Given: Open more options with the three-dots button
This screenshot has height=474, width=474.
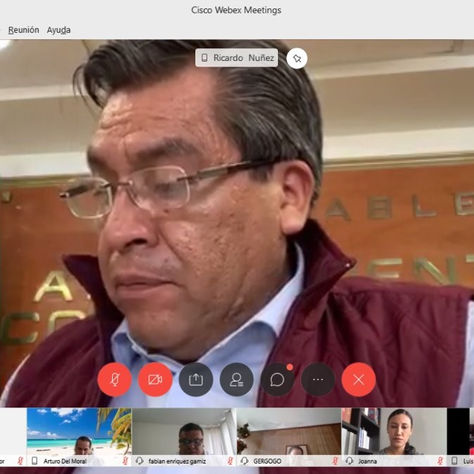Looking at the screenshot, I should (x=318, y=380).
